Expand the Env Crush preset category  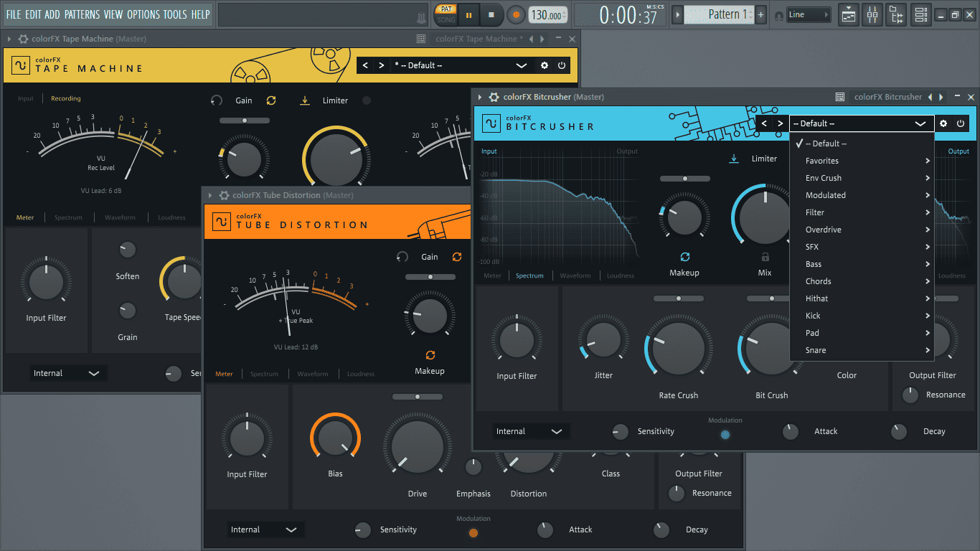[x=862, y=178]
